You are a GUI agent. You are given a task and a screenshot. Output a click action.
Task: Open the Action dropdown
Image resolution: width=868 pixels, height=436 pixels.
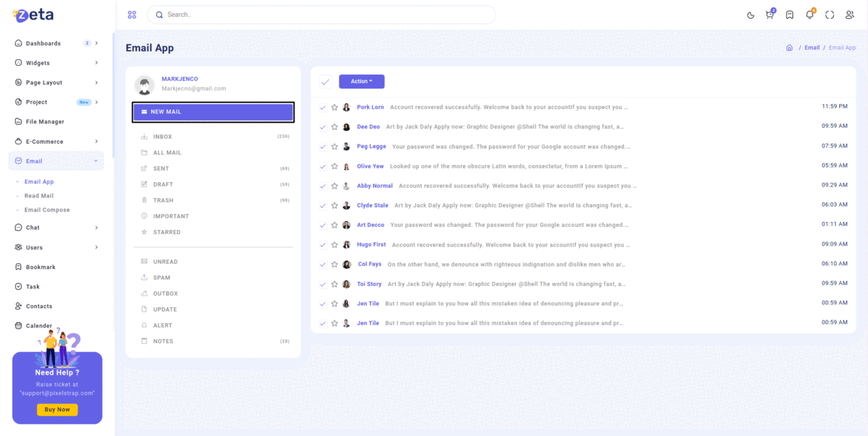tap(361, 82)
